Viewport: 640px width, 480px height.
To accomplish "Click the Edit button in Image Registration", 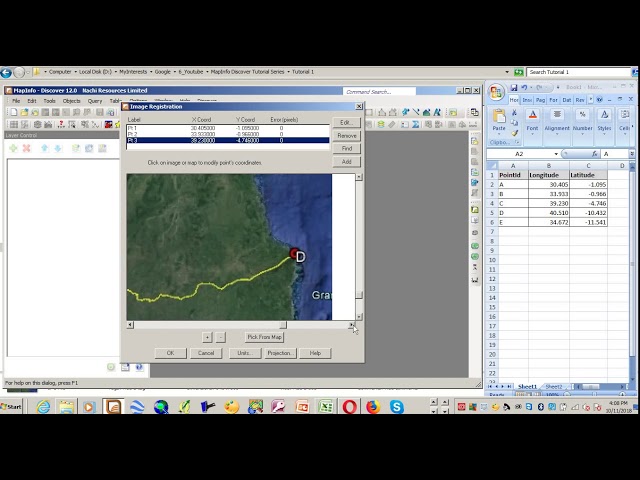I will [x=347, y=122].
